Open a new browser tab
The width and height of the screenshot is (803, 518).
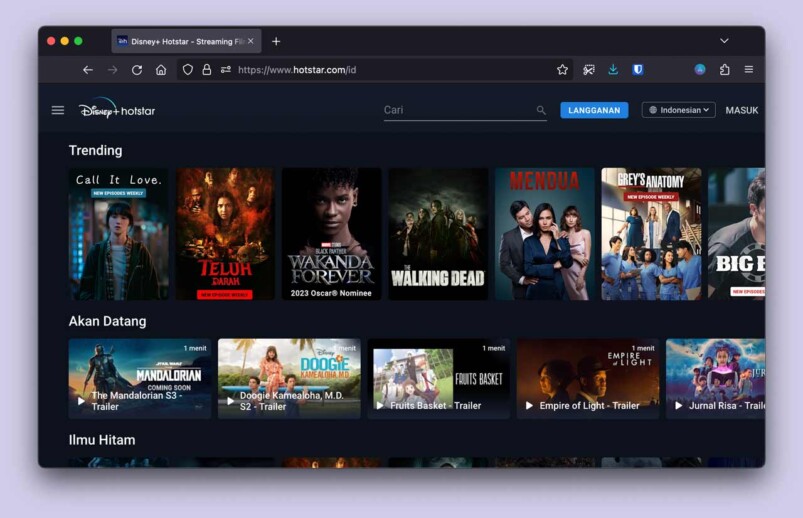click(x=276, y=42)
